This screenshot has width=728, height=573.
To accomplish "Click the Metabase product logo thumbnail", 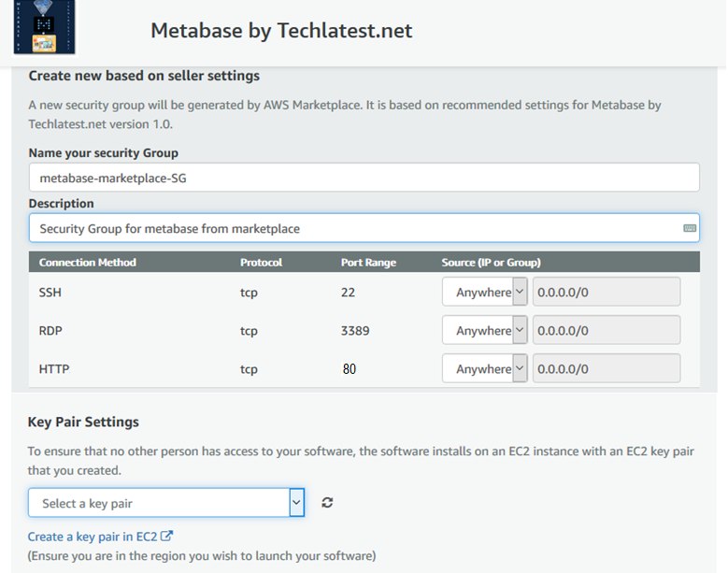I will tap(45, 26).
